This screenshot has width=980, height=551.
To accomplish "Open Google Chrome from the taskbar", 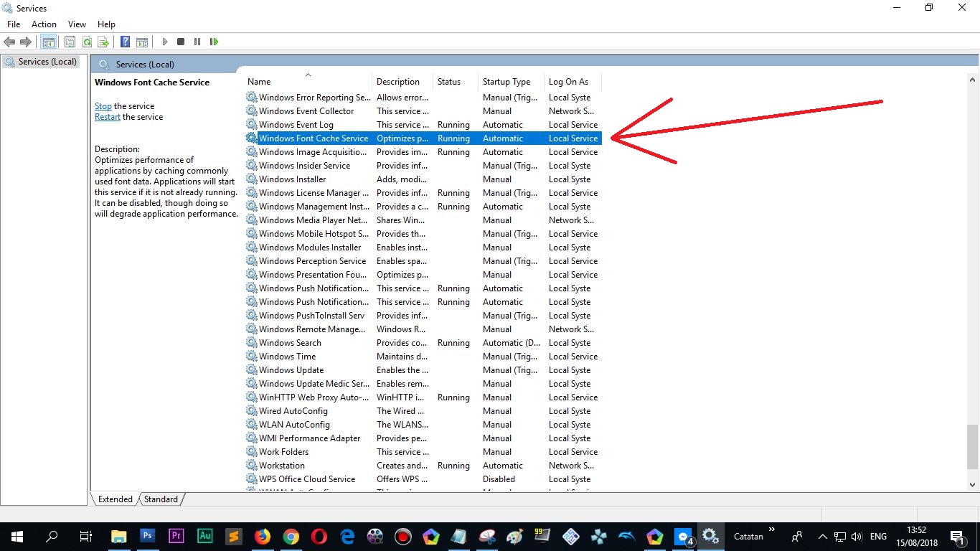I will click(291, 536).
